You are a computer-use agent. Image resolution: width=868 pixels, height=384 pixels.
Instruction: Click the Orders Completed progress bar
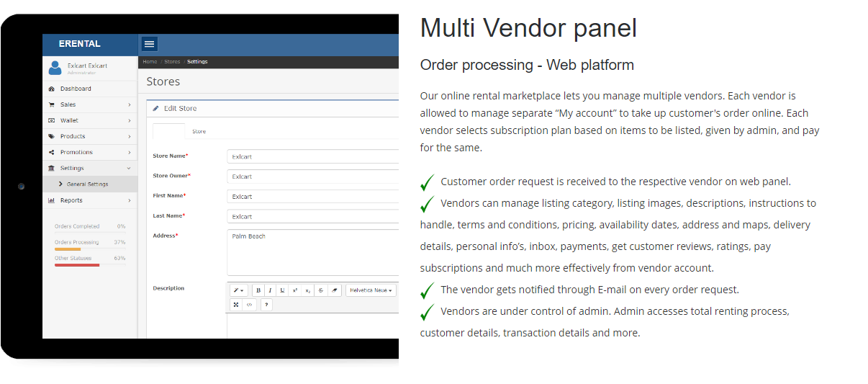[90, 233]
